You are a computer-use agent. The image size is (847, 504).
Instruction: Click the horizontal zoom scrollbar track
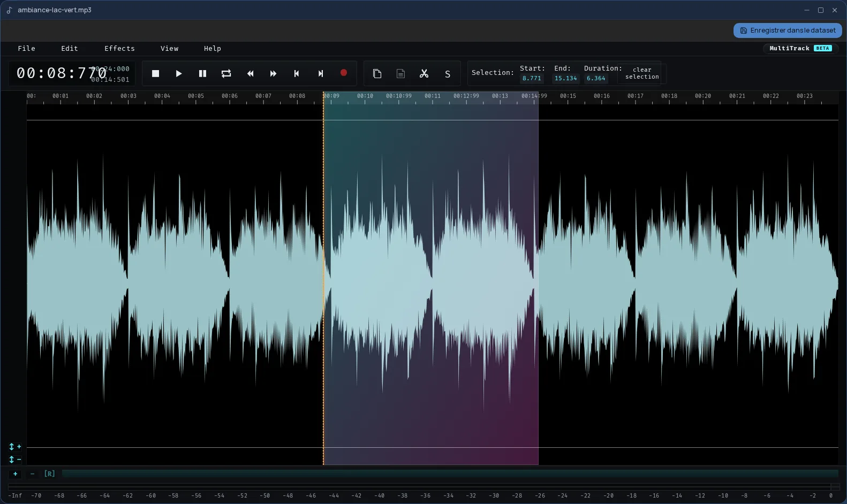[450, 474]
